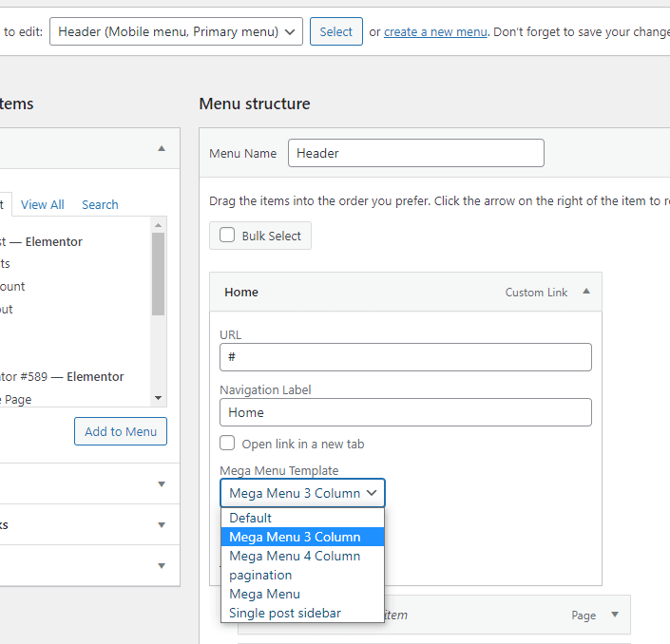Viewport: 670px width, 644px height.
Task: Click the Add to Menu button
Action: (x=121, y=431)
